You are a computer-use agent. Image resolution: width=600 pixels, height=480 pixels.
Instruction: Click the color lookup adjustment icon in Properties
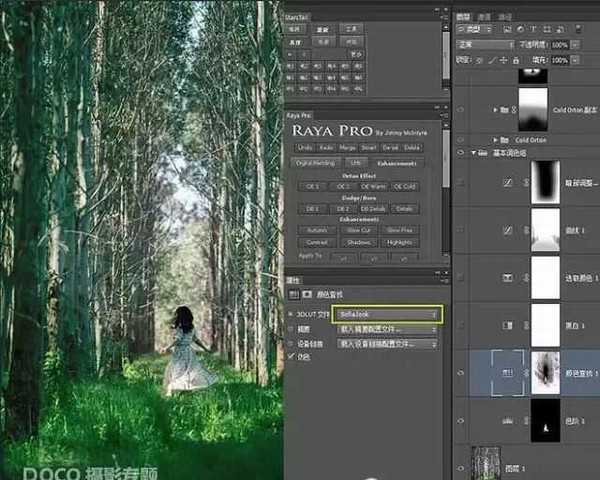click(x=293, y=296)
